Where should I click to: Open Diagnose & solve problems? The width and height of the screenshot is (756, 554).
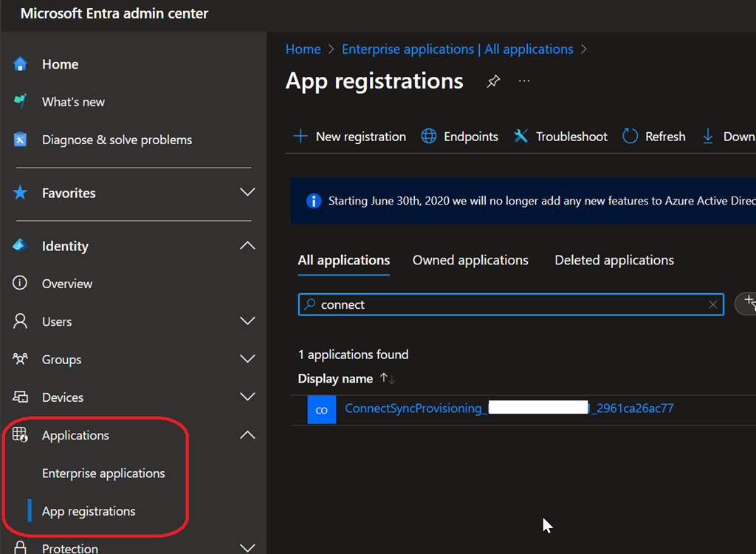coord(117,140)
